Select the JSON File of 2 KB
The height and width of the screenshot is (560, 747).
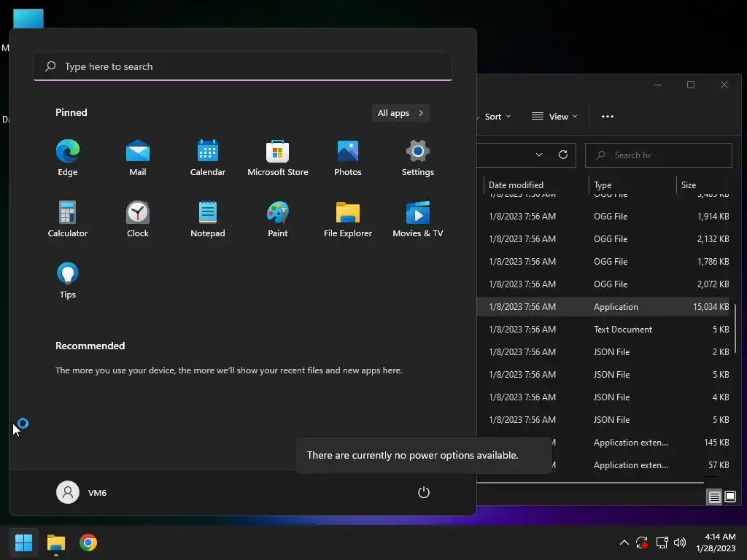point(605,352)
